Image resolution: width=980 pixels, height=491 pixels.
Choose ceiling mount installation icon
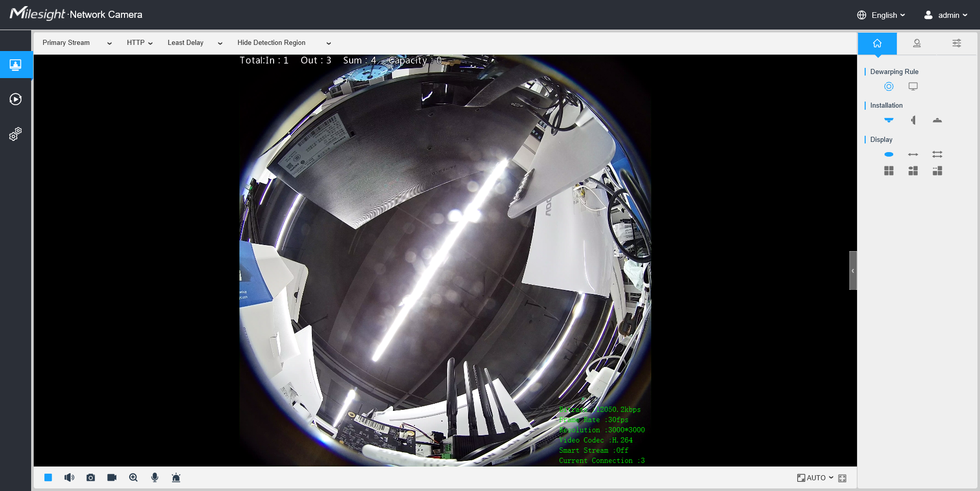click(x=889, y=120)
